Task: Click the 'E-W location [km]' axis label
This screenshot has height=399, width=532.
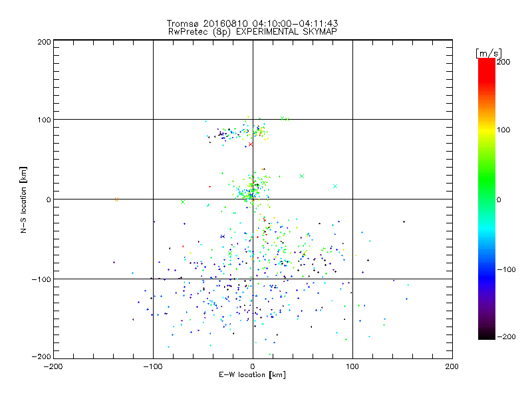Action: 252,375
